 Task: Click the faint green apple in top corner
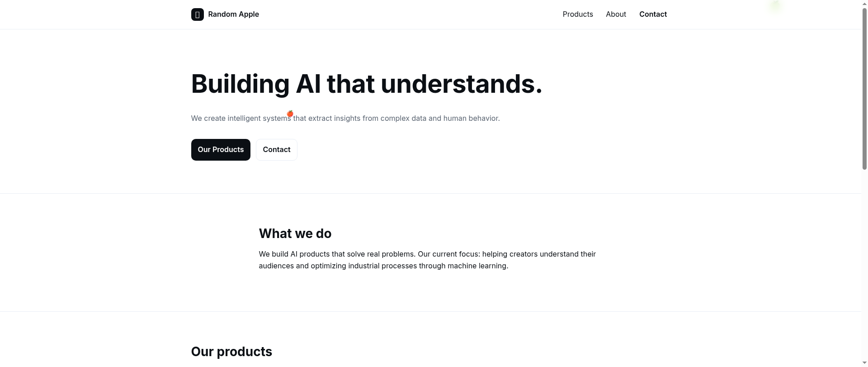click(x=775, y=5)
